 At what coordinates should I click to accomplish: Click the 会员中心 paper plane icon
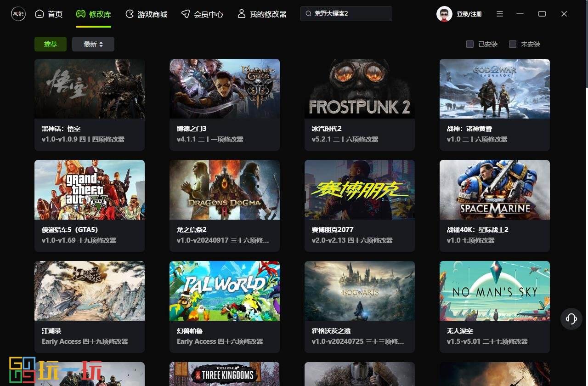[x=186, y=14]
